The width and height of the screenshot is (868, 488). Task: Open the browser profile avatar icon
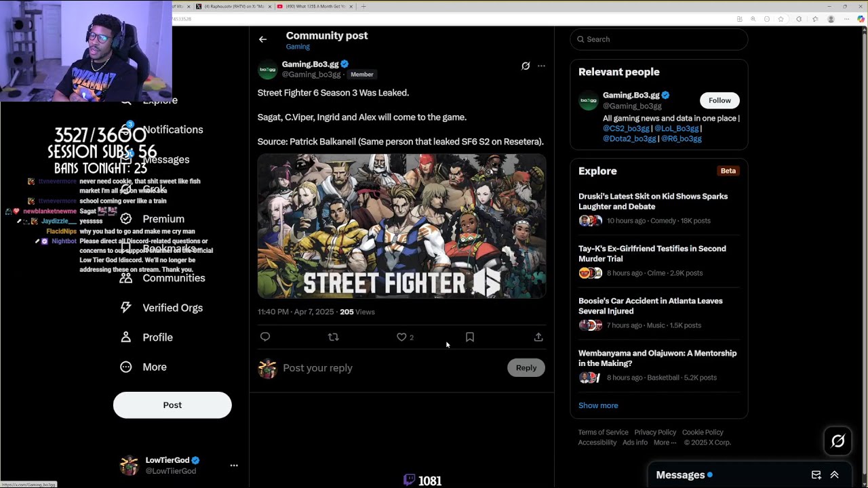tap(831, 19)
